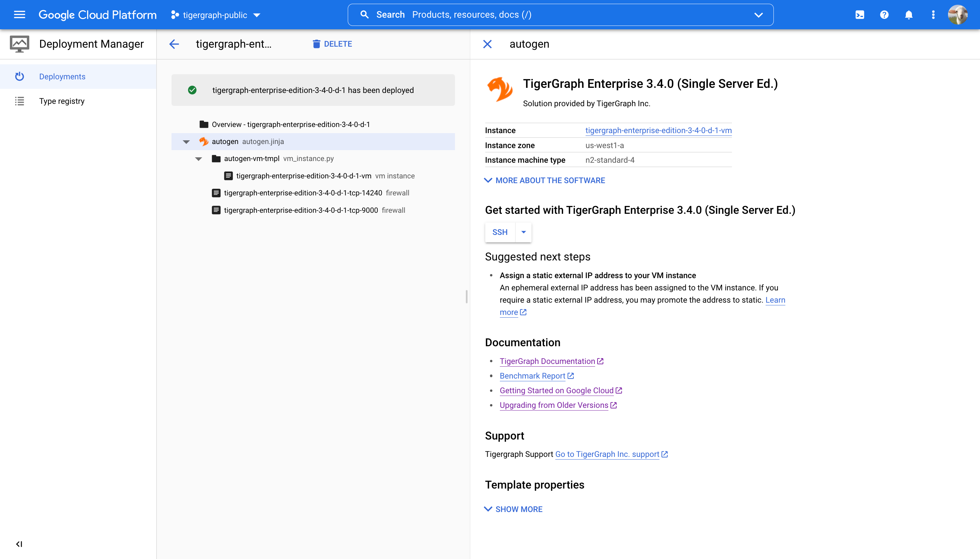This screenshot has width=980, height=559.
Task: Select the tigergraph-enterprise-edition-3-4-0-d-1-vm vm instance row
Action: coord(313,176)
